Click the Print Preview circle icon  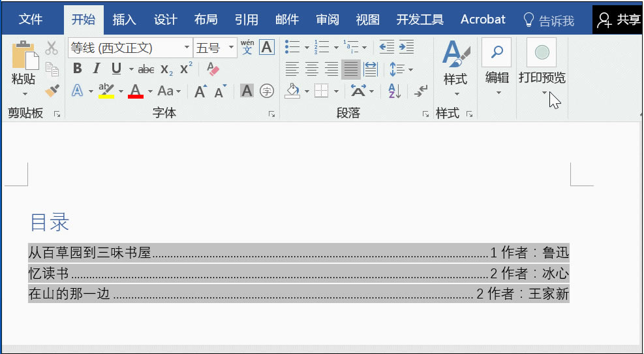click(542, 52)
